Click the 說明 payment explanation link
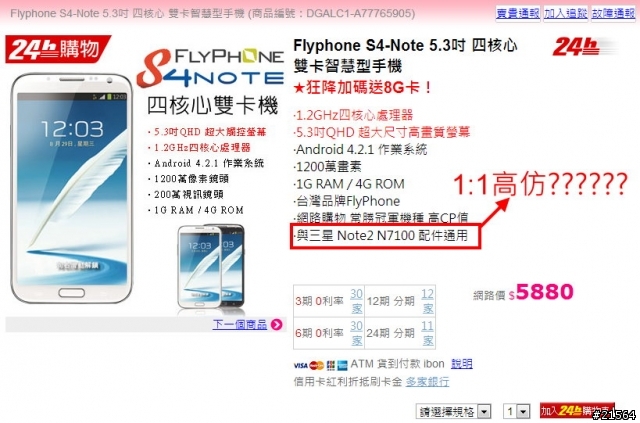The height and width of the screenshot is (423, 640). 462,364
